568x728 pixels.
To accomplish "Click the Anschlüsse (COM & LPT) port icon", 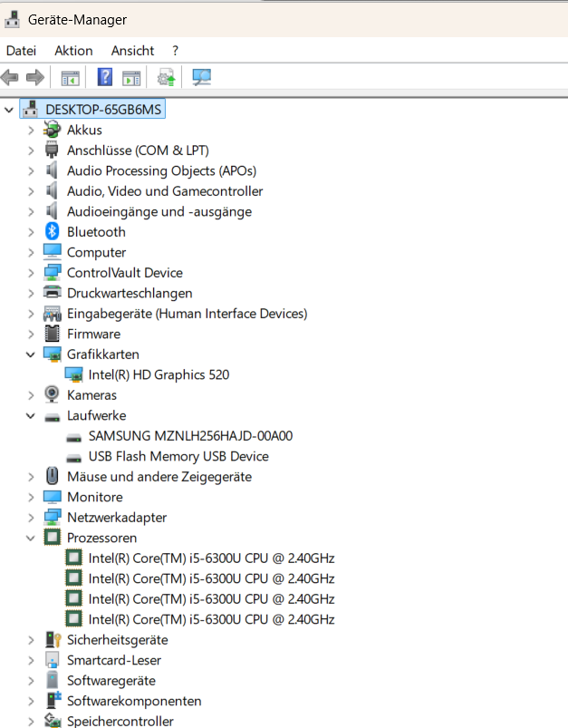I will [x=52, y=150].
